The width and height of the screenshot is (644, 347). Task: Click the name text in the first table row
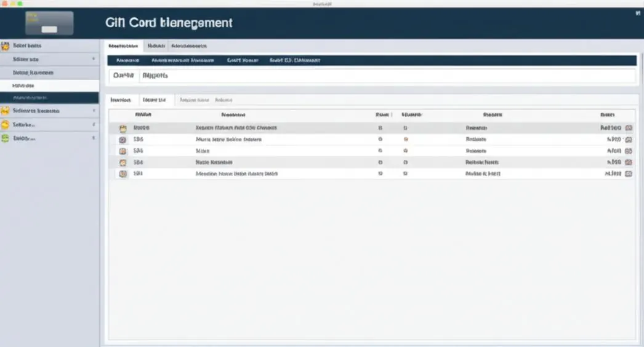[x=236, y=128]
